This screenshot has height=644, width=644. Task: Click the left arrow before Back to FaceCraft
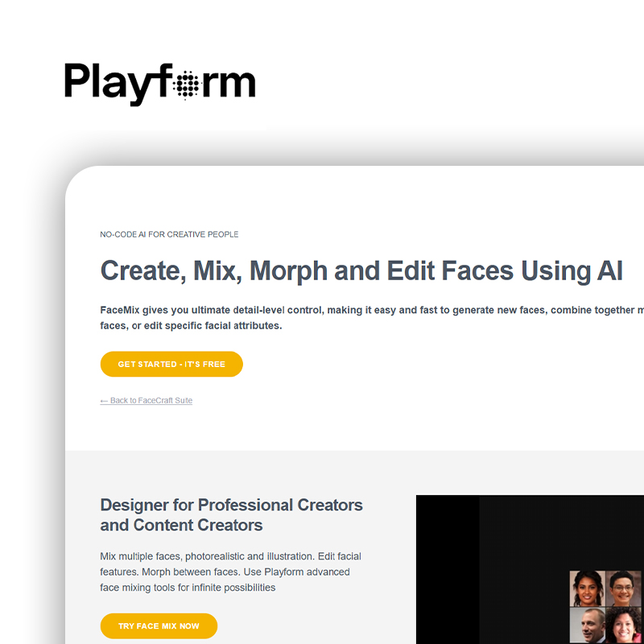click(104, 401)
